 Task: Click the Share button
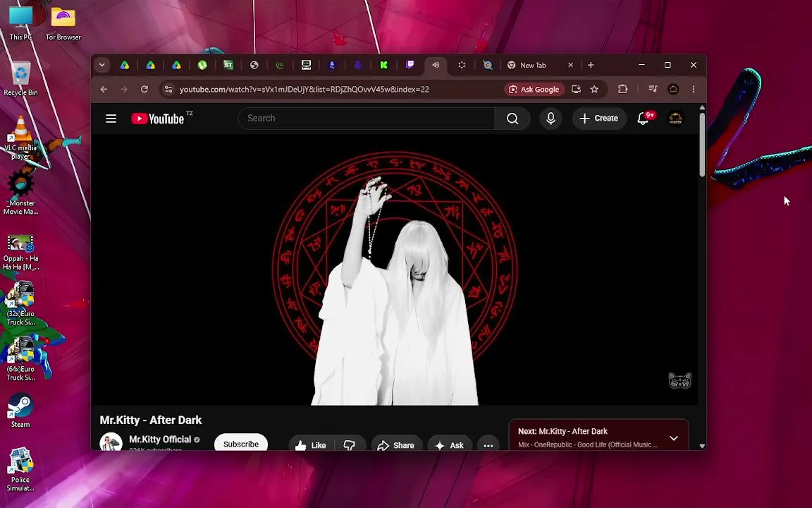pyautogui.click(x=396, y=445)
